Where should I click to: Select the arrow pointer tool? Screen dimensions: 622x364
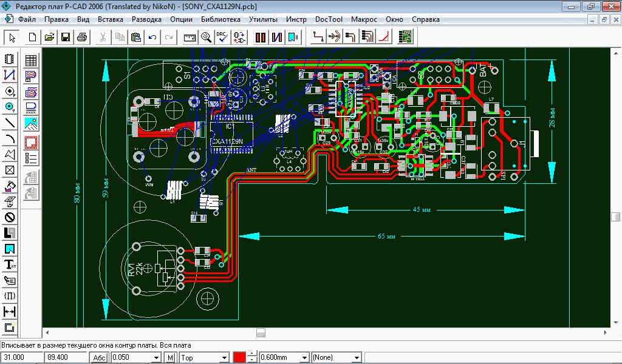(12, 37)
